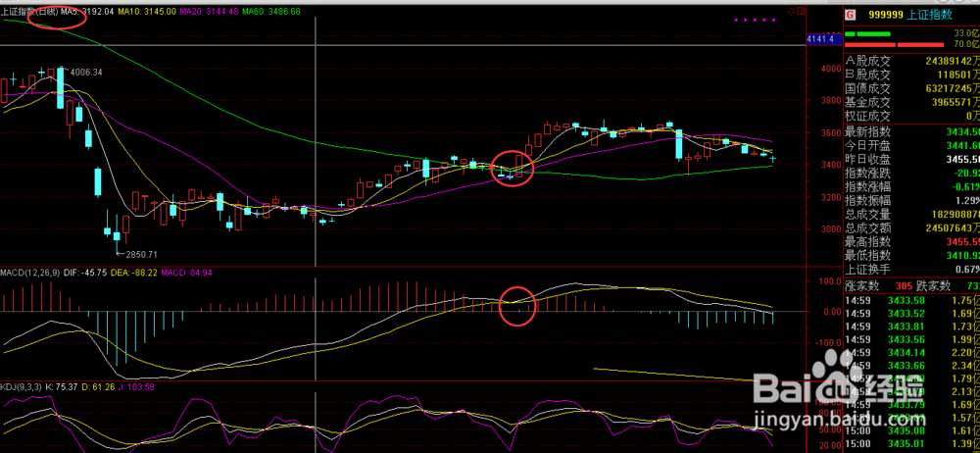Click the 总成交额 row label
The width and height of the screenshot is (980, 453).
(x=866, y=228)
